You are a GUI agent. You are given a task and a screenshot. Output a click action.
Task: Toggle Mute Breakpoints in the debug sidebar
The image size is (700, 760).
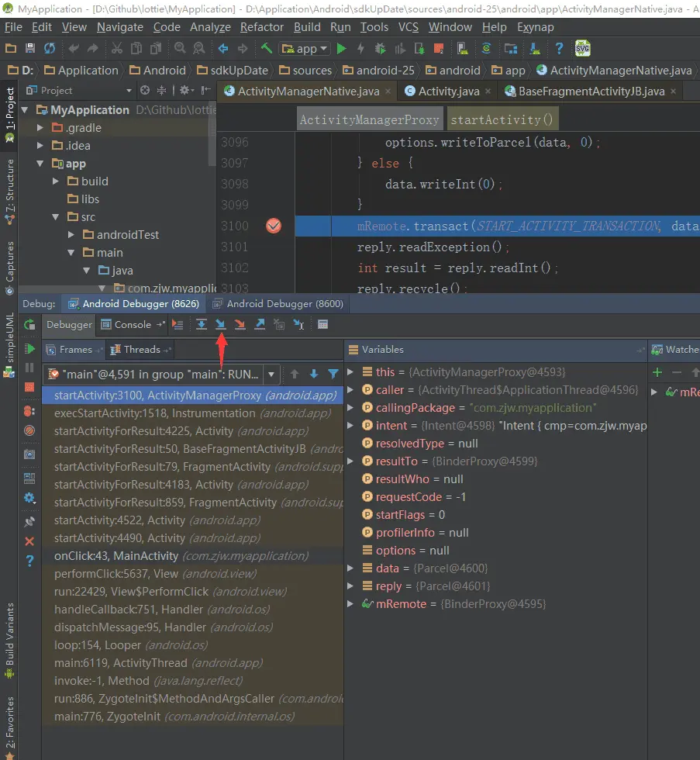click(29, 430)
